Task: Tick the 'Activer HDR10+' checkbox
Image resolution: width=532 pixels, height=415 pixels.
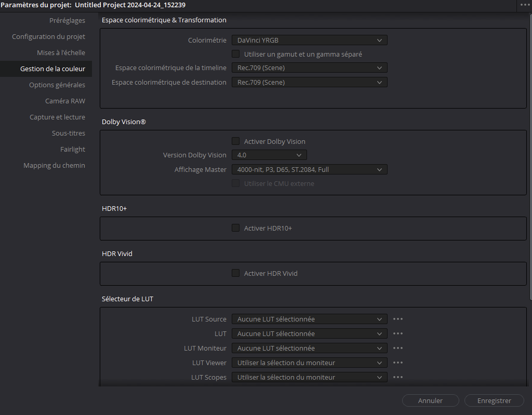Action: pyautogui.click(x=235, y=228)
